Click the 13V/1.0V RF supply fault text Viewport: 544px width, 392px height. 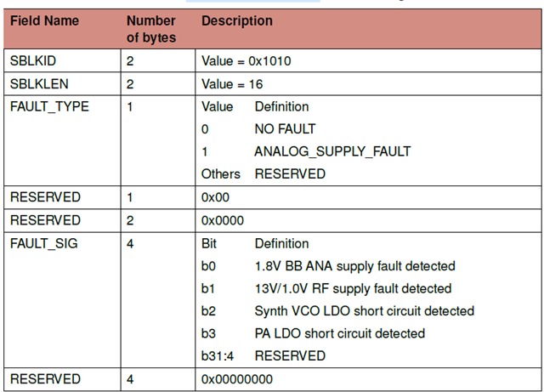coord(353,288)
